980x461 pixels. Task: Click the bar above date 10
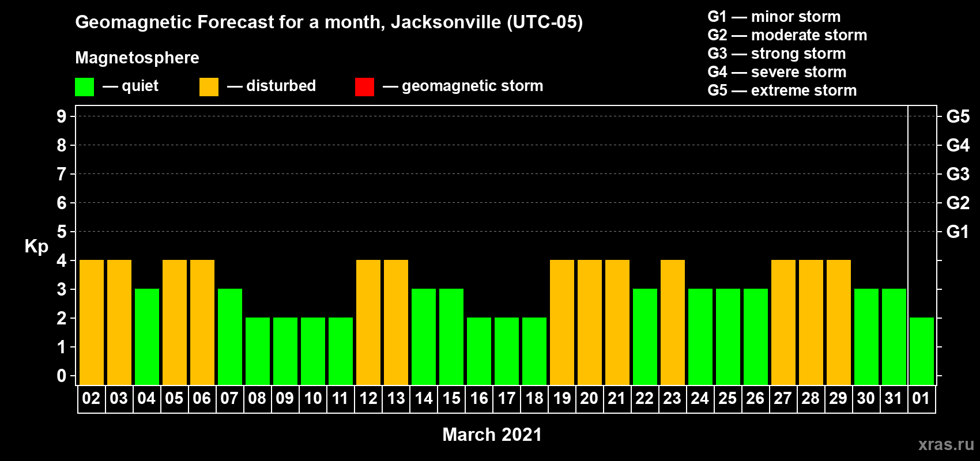click(x=313, y=352)
